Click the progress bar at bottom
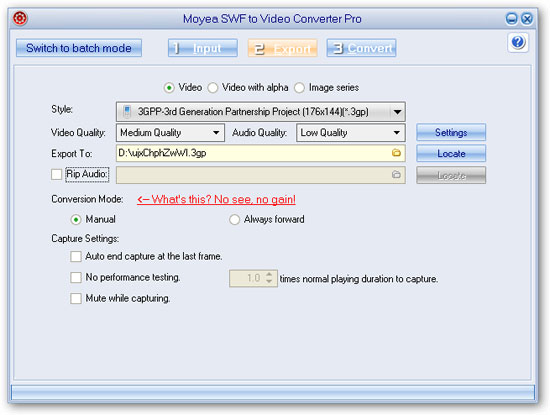The image size is (550, 415). (x=273, y=393)
